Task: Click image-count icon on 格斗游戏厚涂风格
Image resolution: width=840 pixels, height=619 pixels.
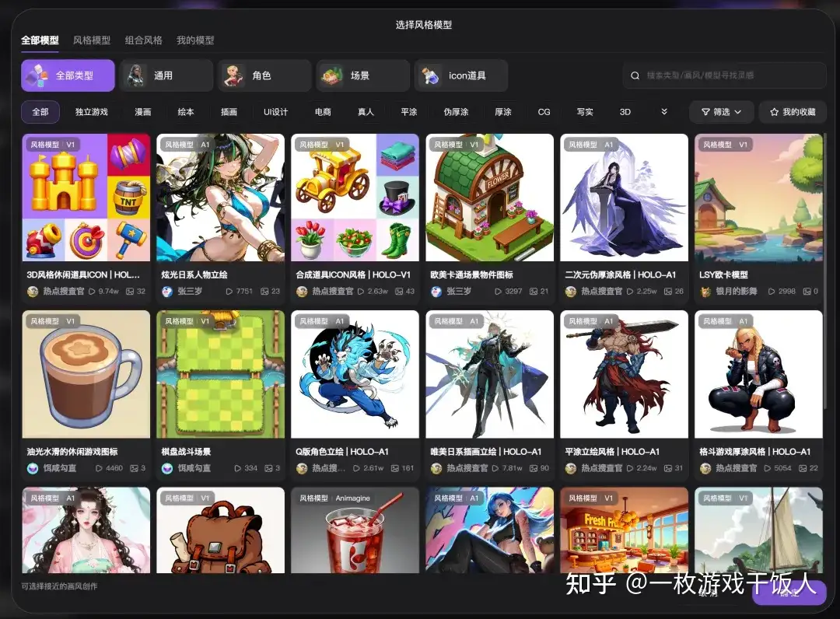Action: pos(803,468)
